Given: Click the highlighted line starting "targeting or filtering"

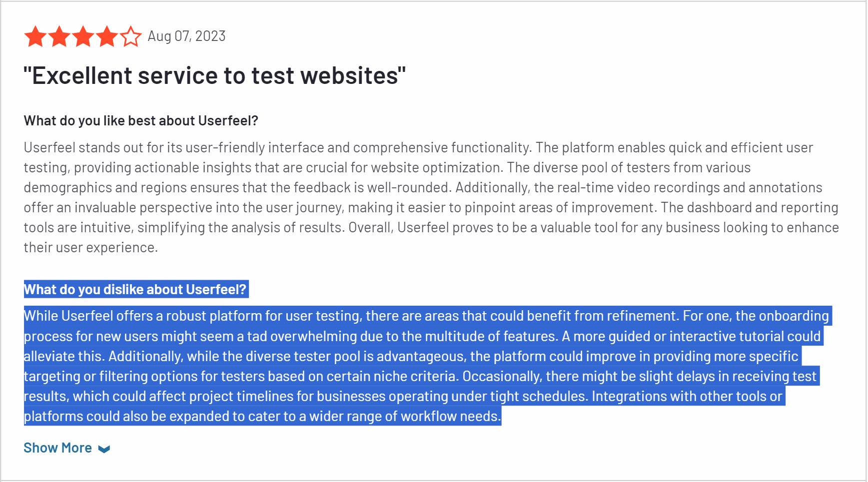Looking at the screenshot, I should 420,377.
